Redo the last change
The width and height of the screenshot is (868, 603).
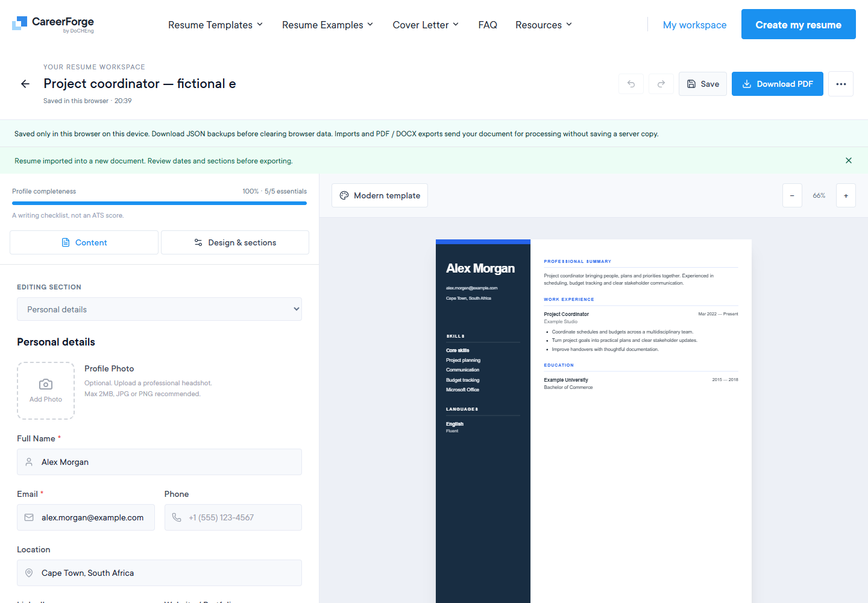pos(661,84)
